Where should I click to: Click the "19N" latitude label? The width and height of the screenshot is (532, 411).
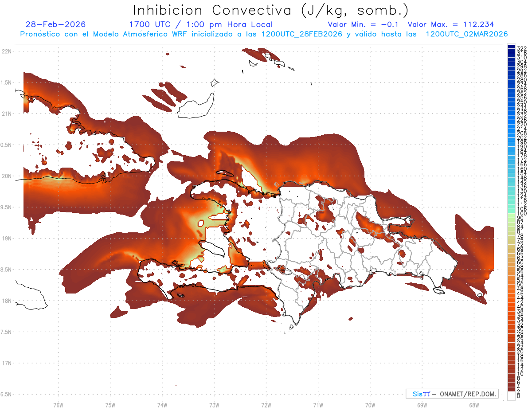coord(6,239)
